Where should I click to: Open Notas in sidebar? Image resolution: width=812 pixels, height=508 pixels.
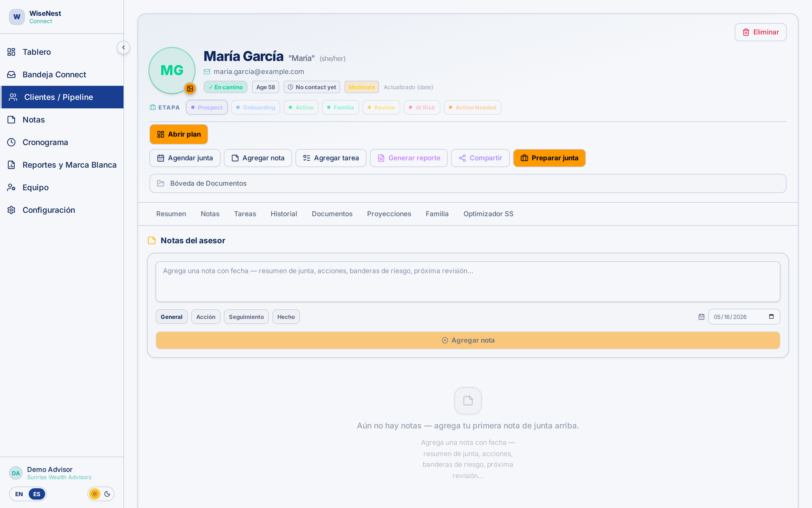point(62,120)
